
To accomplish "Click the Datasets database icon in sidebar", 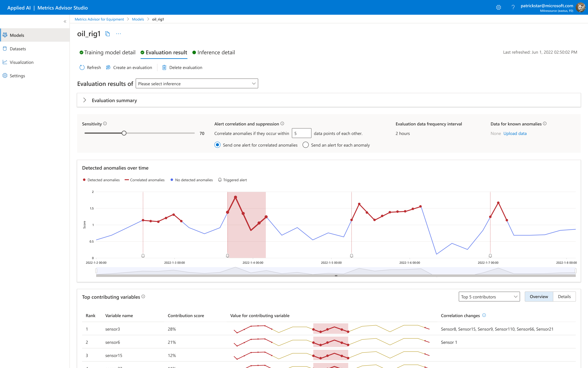I will 5,49.
